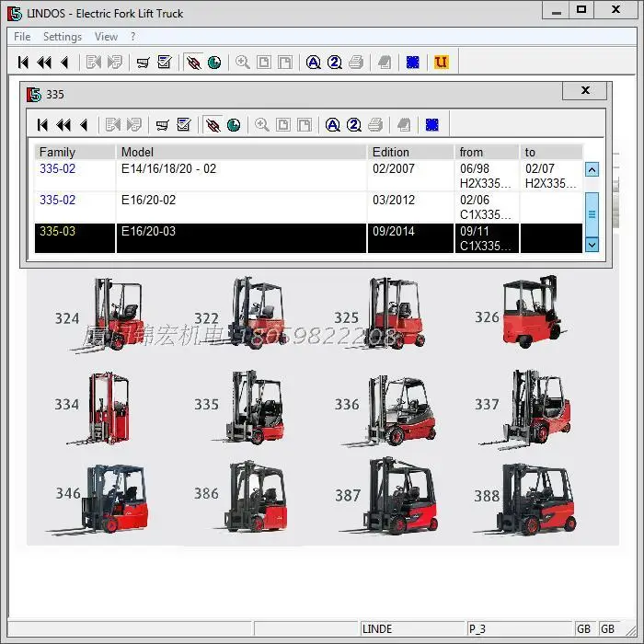
Task: Click circled A icon in 335 window
Action: pos(333,125)
